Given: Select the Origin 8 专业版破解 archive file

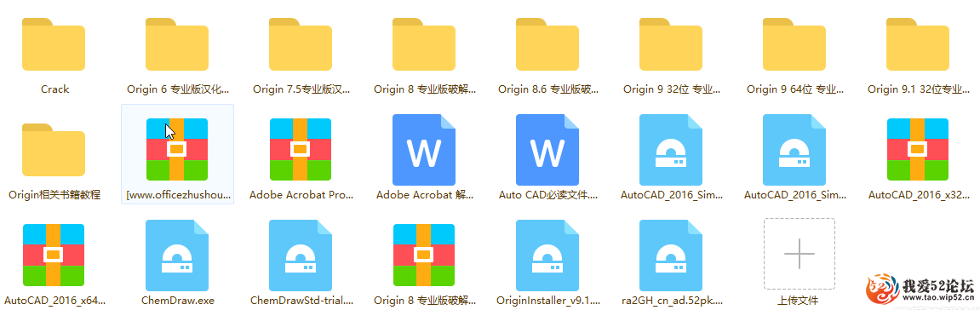Looking at the screenshot, I should pos(424,255).
